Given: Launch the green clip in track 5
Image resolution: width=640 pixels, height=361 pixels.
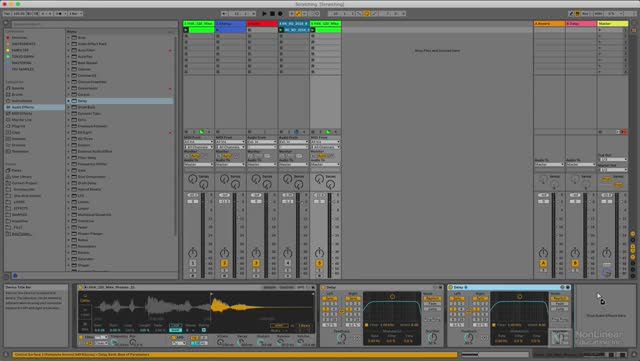Looking at the screenshot, I should (x=313, y=30).
